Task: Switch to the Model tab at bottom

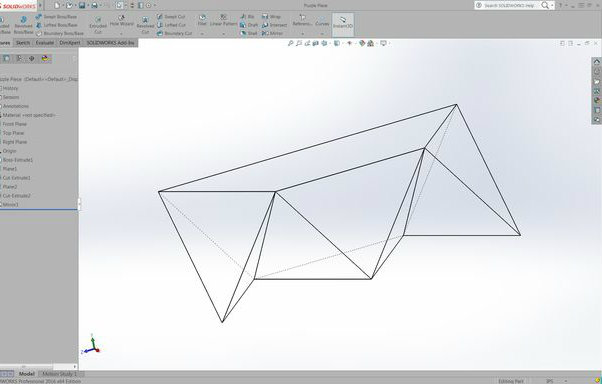Action: coord(26,374)
